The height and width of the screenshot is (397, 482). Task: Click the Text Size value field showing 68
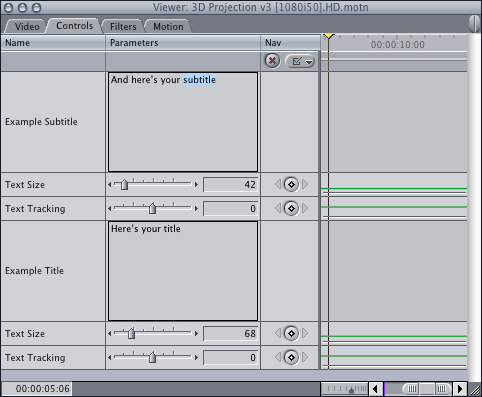coord(231,334)
